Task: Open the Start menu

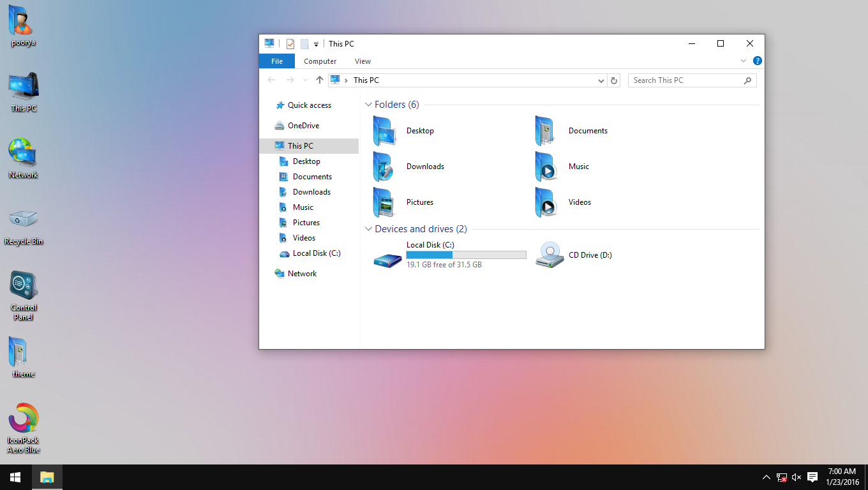Action: 14,477
